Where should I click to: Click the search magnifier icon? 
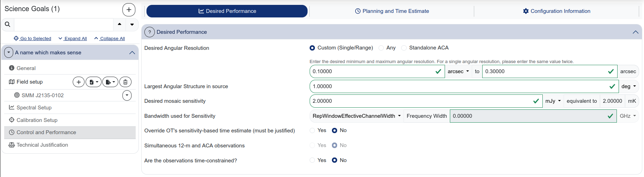click(x=7, y=24)
